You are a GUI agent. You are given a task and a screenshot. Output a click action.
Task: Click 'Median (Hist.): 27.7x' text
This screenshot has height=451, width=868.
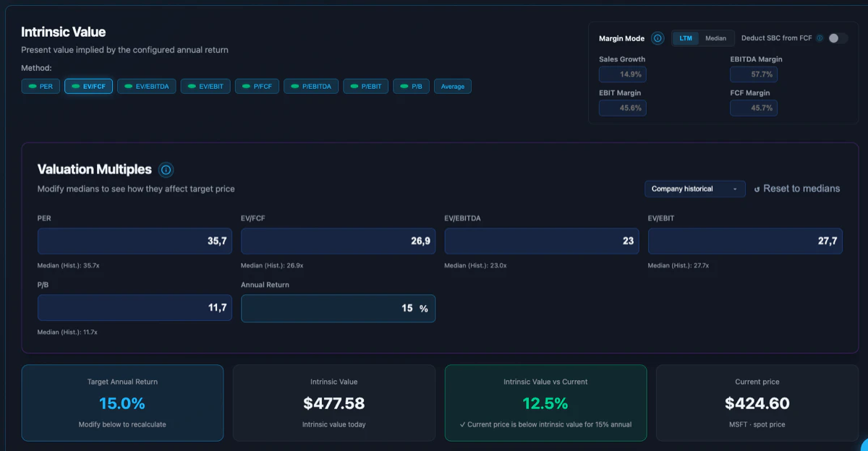pos(678,265)
